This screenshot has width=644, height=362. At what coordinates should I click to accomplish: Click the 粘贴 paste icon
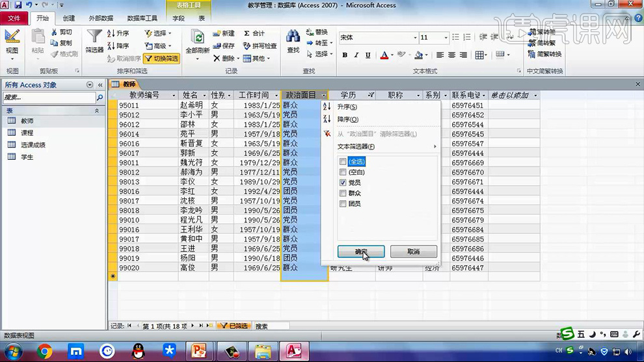pyautogui.click(x=38, y=37)
